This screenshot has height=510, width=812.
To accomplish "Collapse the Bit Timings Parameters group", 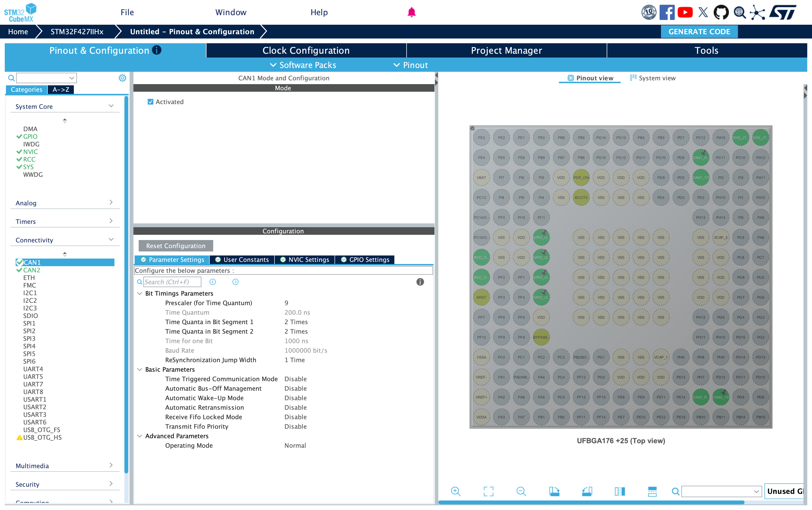I will coord(140,293).
